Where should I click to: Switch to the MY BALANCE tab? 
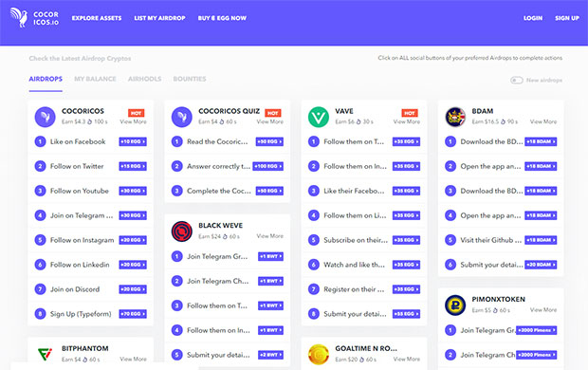(95, 79)
